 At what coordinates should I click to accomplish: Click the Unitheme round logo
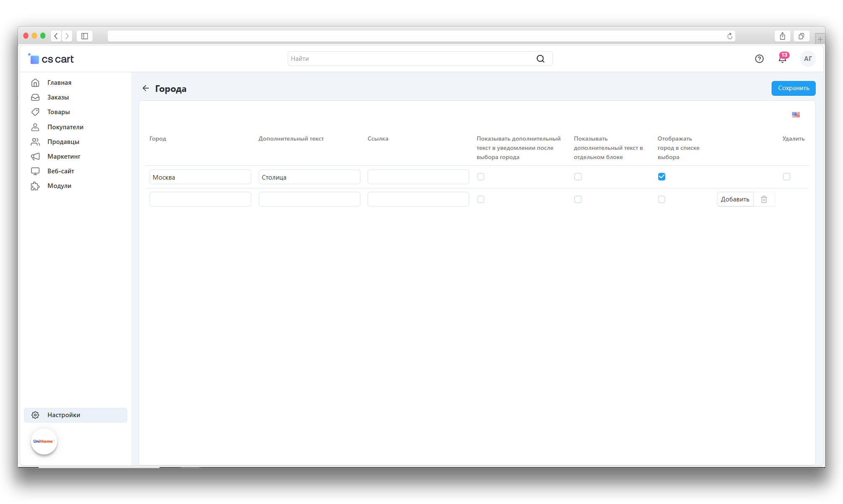click(x=44, y=441)
